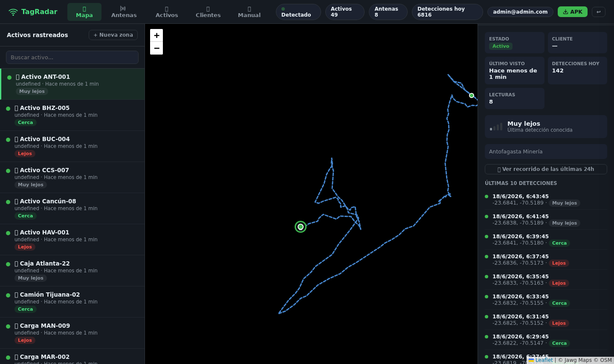Download the APK
Viewport: 614px width, 364px height.
tap(573, 12)
